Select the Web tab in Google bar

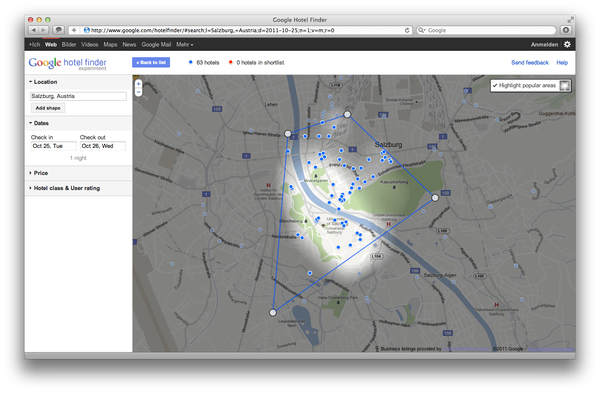tap(51, 44)
